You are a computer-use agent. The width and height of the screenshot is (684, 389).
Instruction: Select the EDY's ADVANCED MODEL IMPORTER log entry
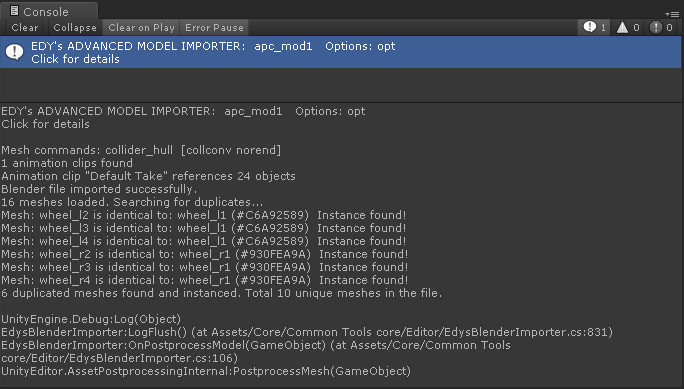(340, 52)
